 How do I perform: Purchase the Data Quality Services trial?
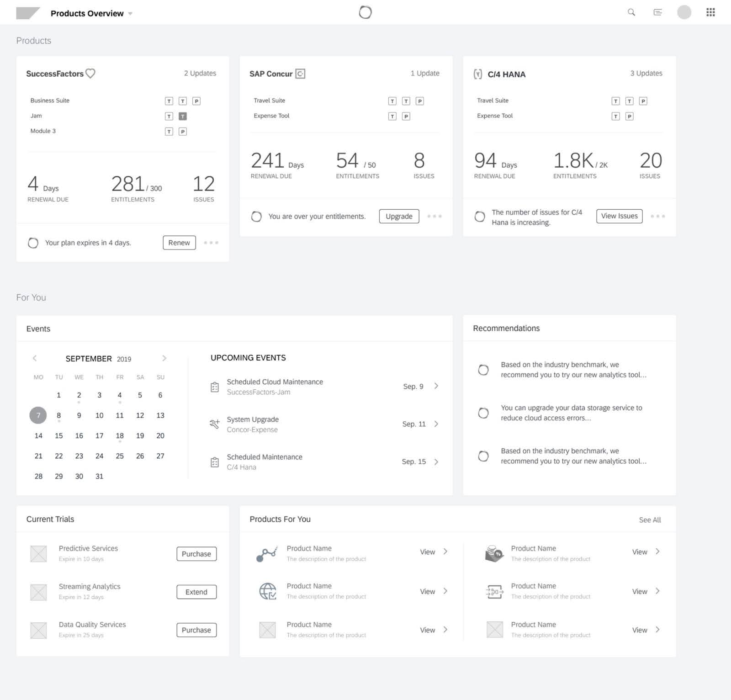(x=196, y=630)
